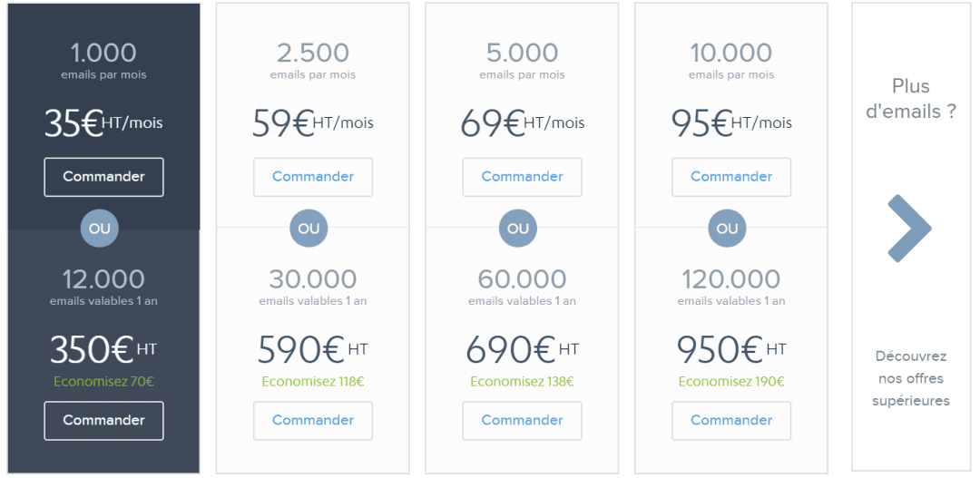Click the OU badge in the 5.000 emails card
The height and width of the screenshot is (478, 980).
518,229
